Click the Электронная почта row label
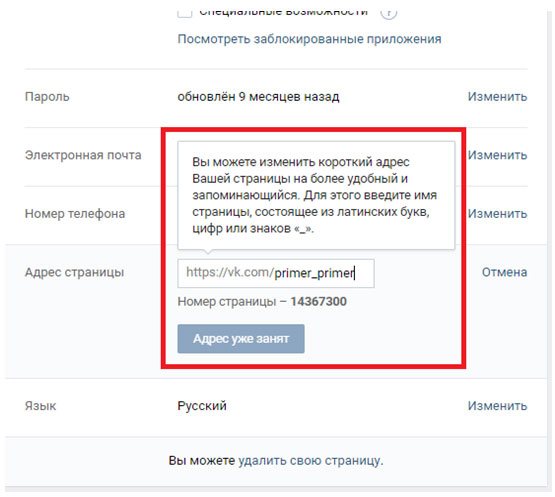The height and width of the screenshot is (497, 555). point(83,155)
